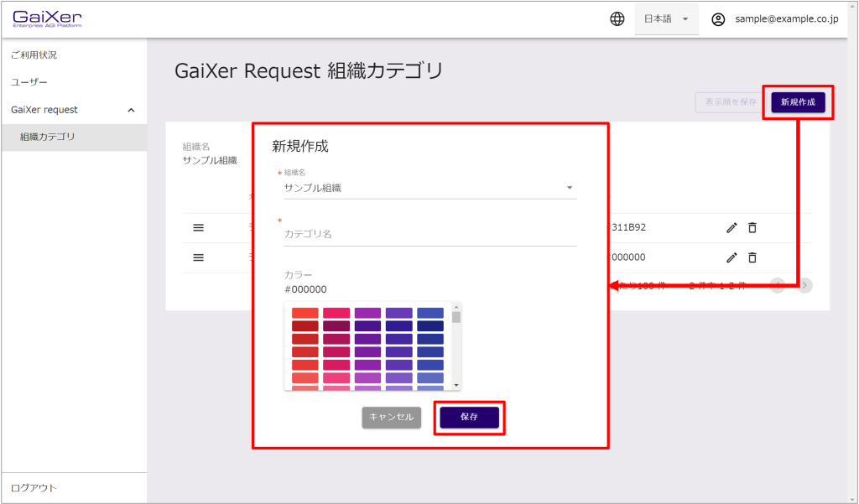Click the trash delete icon in first row
The width and height of the screenshot is (859, 504).
[x=752, y=227]
